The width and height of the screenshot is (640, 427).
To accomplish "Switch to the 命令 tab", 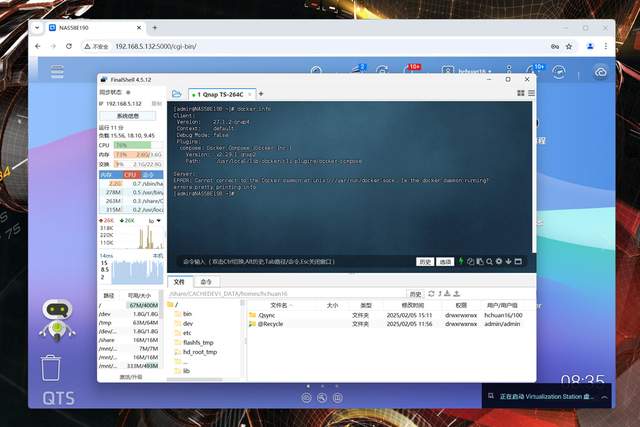I will click(206, 282).
